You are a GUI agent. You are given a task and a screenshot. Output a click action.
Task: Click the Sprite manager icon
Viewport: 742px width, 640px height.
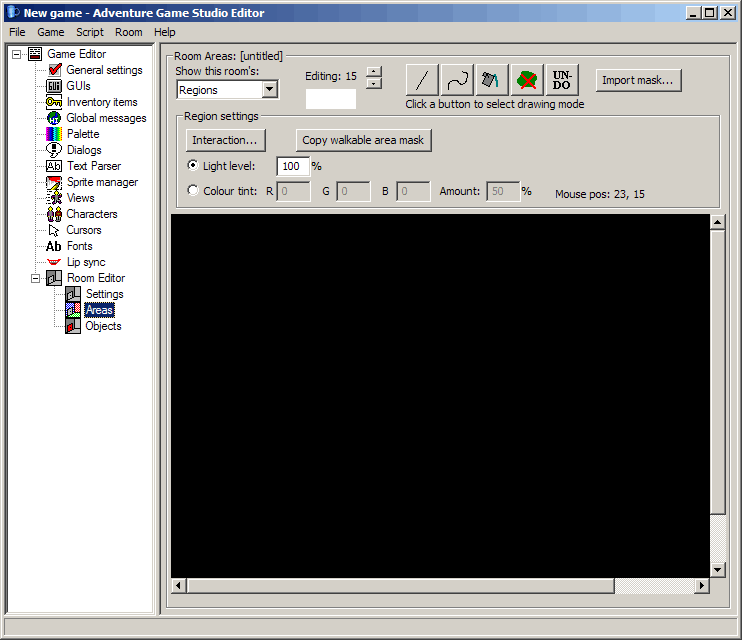[x=54, y=182]
